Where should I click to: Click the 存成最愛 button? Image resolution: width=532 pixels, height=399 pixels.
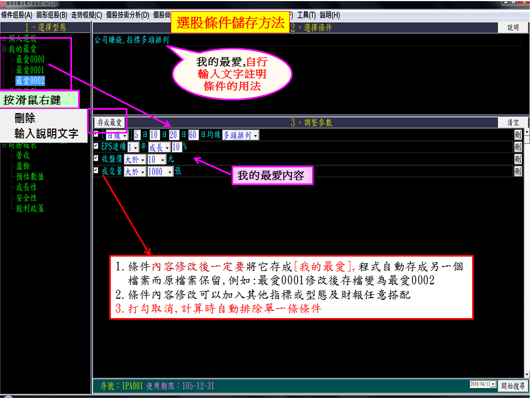click(x=109, y=122)
